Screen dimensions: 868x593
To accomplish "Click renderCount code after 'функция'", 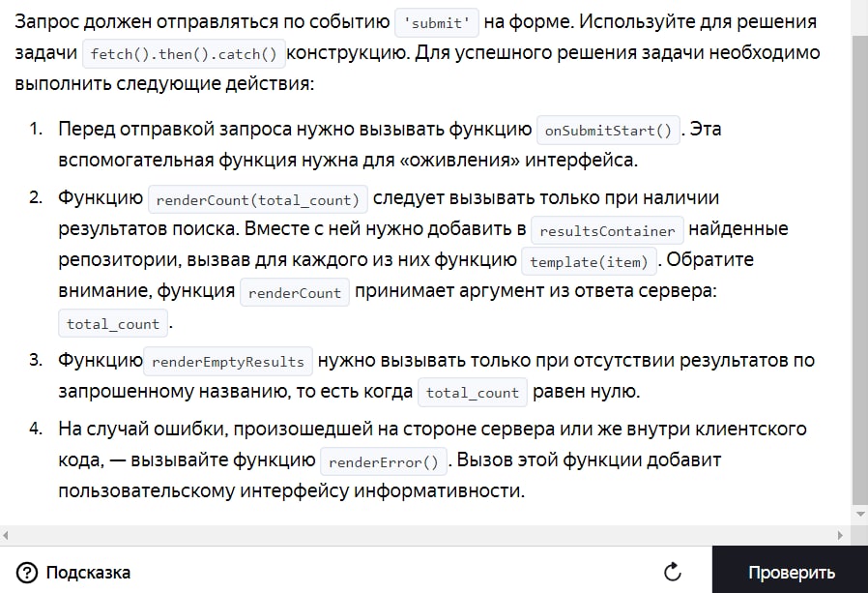I will pos(295,293).
